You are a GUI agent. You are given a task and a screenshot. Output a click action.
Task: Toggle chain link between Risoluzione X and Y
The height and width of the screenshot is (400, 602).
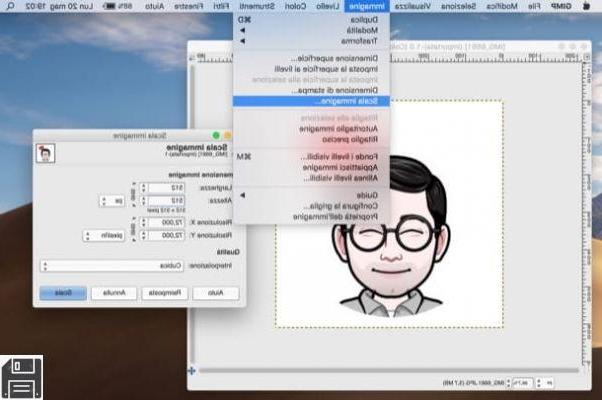pyautogui.click(x=133, y=229)
